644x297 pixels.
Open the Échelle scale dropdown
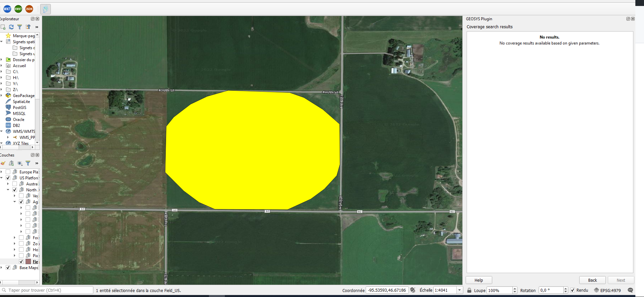[460, 290]
